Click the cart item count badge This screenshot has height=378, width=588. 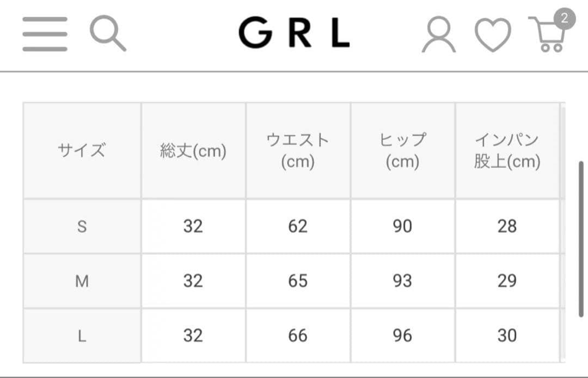(x=565, y=20)
